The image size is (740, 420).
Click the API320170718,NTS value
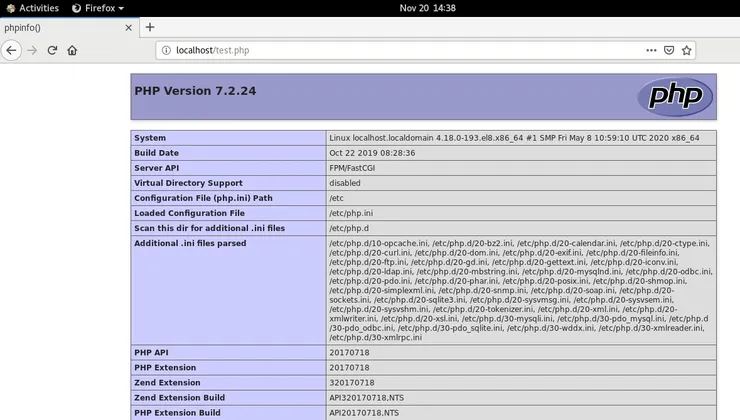(x=367, y=398)
